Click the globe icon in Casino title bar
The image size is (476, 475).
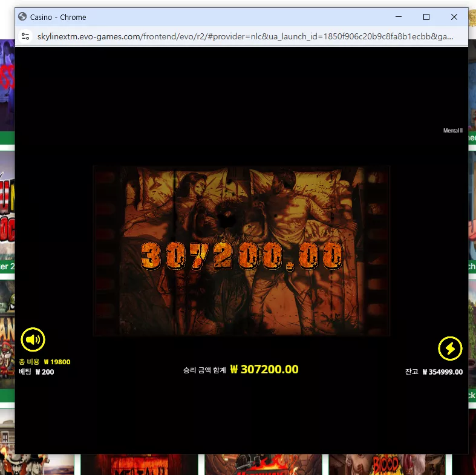pos(22,17)
